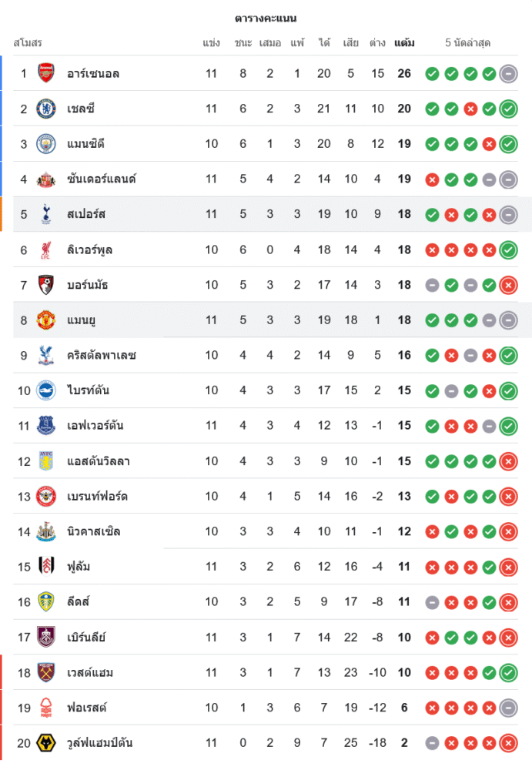Click the West Ham crest icon
532x770 pixels.
pyautogui.click(x=46, y=672)
